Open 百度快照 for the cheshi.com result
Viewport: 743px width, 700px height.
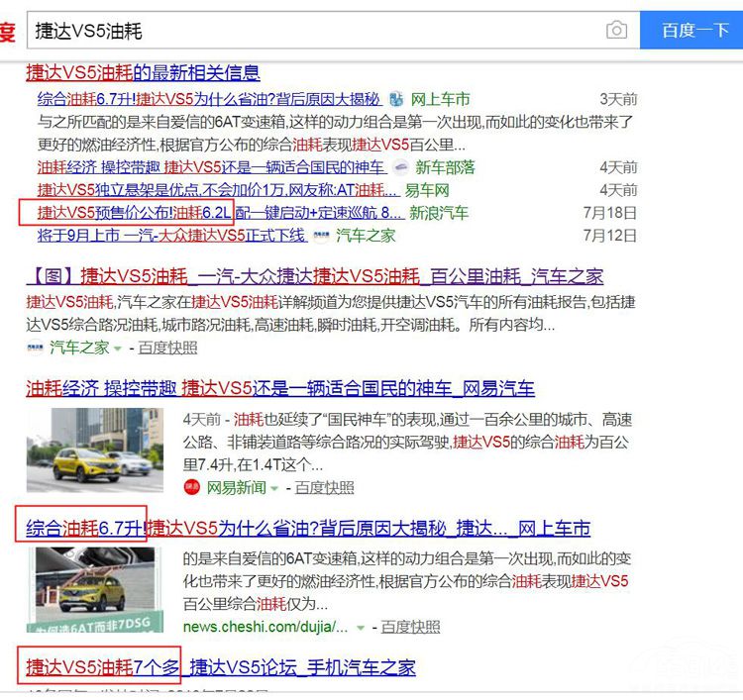[x=410, y=627]
